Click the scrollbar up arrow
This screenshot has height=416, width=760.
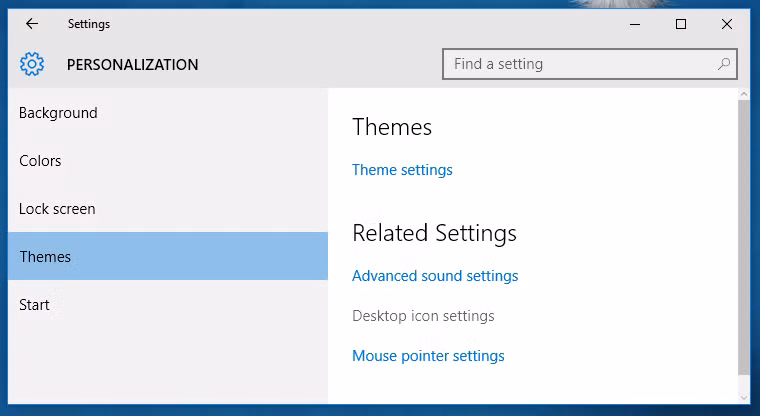pyautogui.click(x=743, y=95)
